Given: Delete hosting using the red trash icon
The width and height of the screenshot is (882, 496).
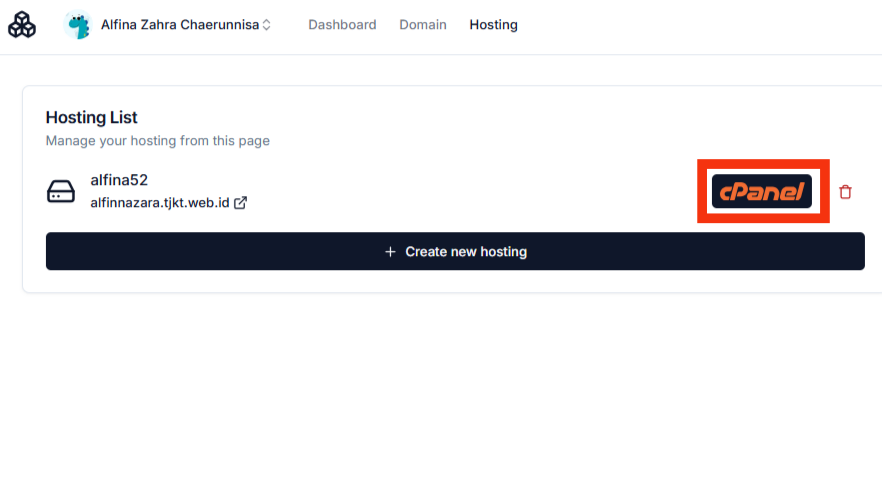Looking at the screenshot, I should [845, 192].
